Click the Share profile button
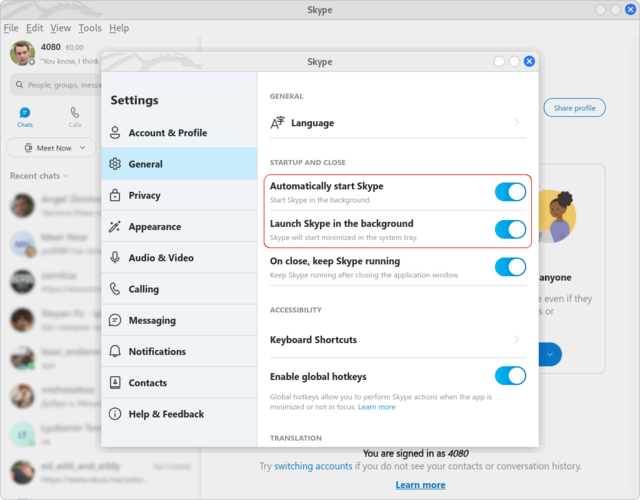 click(x=574, y=108)
